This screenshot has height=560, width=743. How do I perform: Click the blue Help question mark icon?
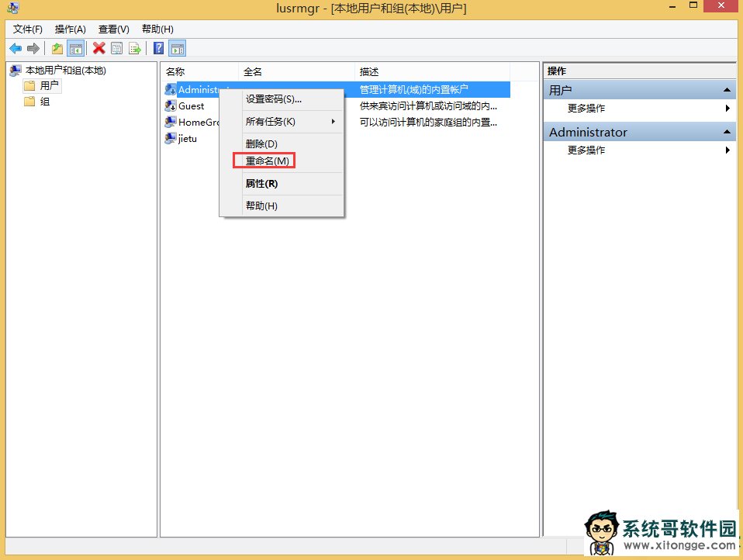pyautogui.click(x=158, y=48)
